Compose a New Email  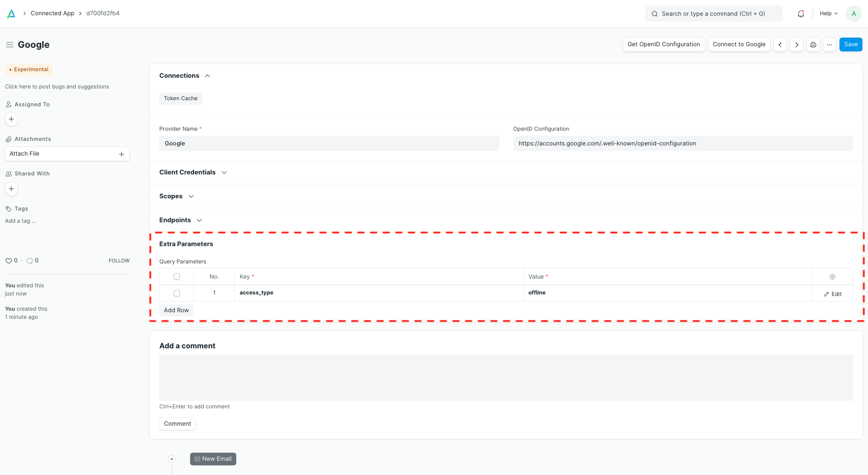(x=213, y=459)
